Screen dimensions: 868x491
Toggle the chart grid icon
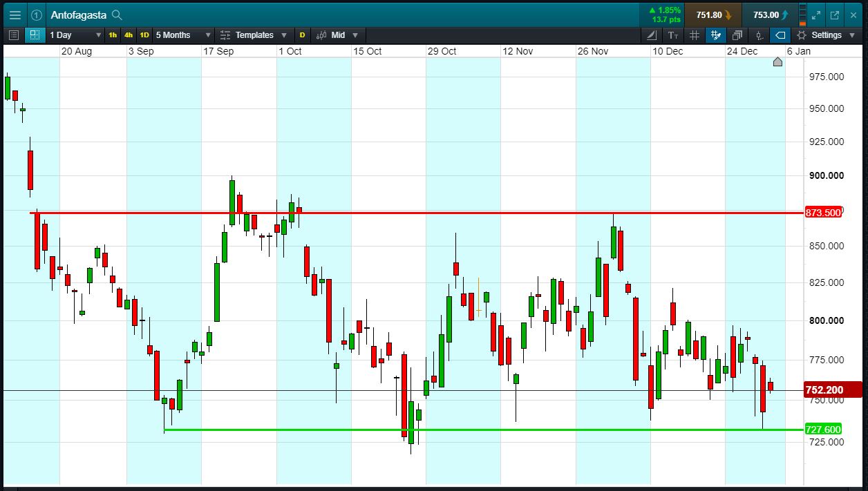click(695, 35)
